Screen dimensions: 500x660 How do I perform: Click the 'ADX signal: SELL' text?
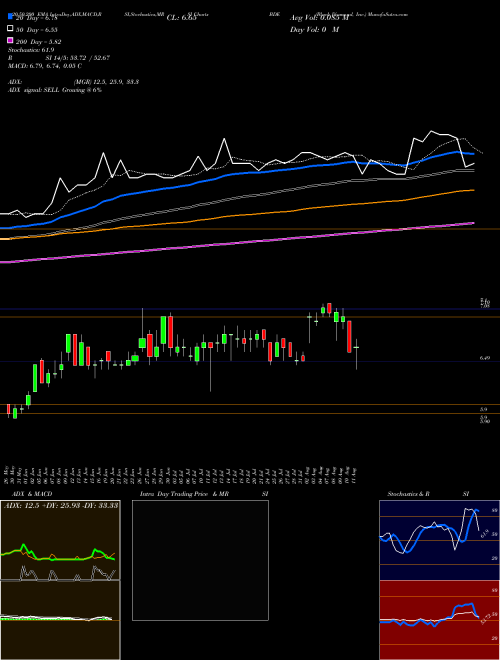point(34,90)
